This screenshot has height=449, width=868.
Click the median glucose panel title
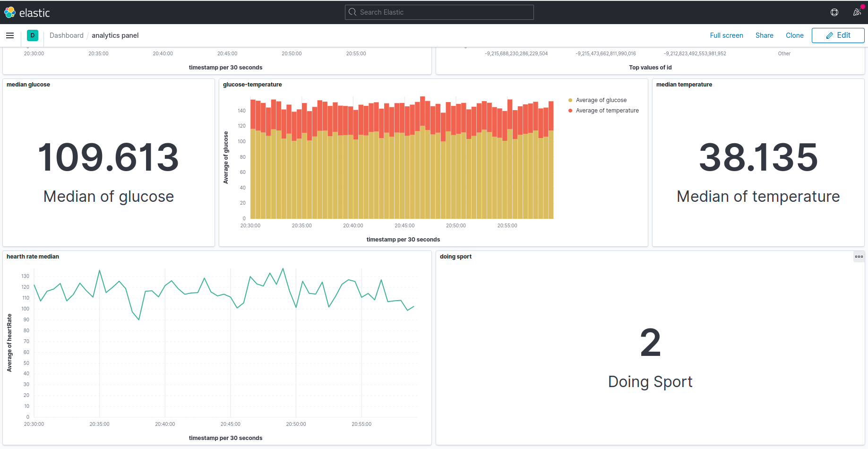[28, 85]
